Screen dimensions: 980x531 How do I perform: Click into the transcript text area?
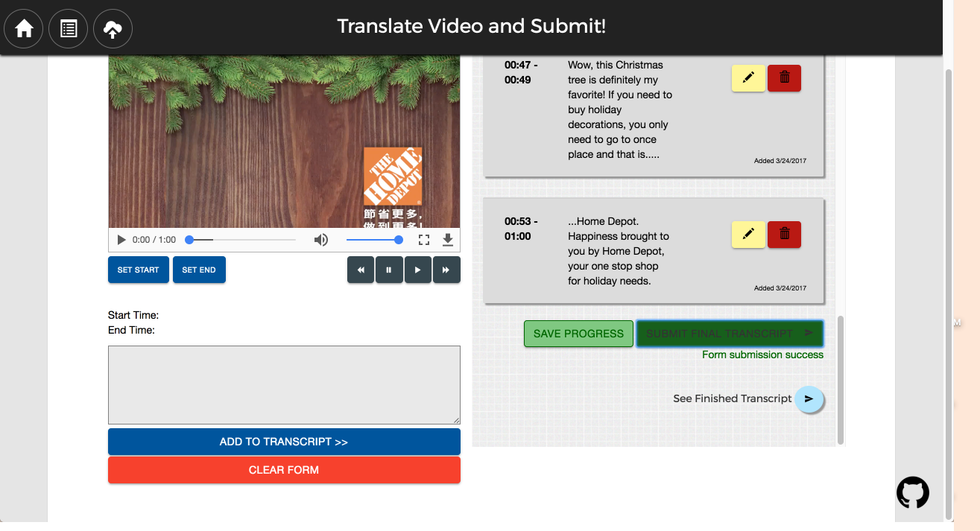(x=284, y=385)
